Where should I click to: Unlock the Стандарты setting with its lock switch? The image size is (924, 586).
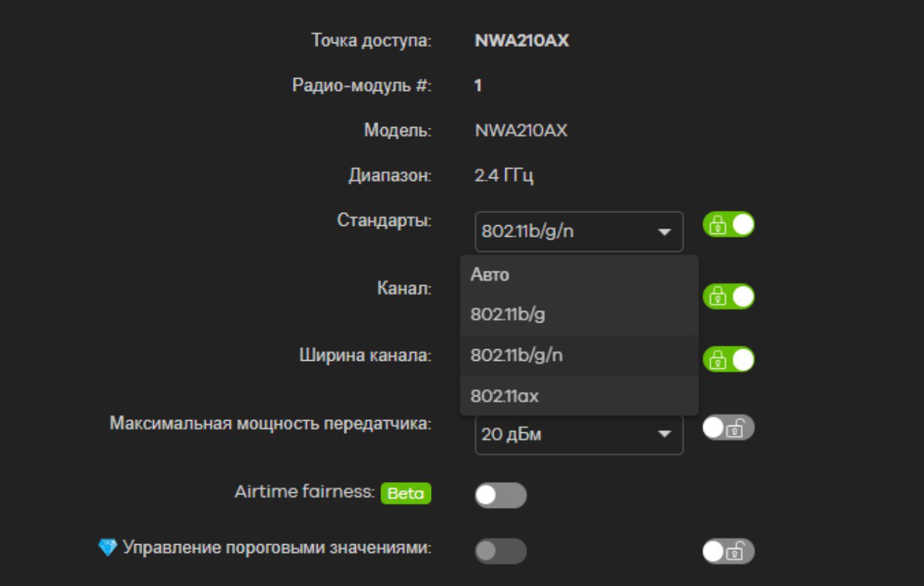click(x=728, y=224)
